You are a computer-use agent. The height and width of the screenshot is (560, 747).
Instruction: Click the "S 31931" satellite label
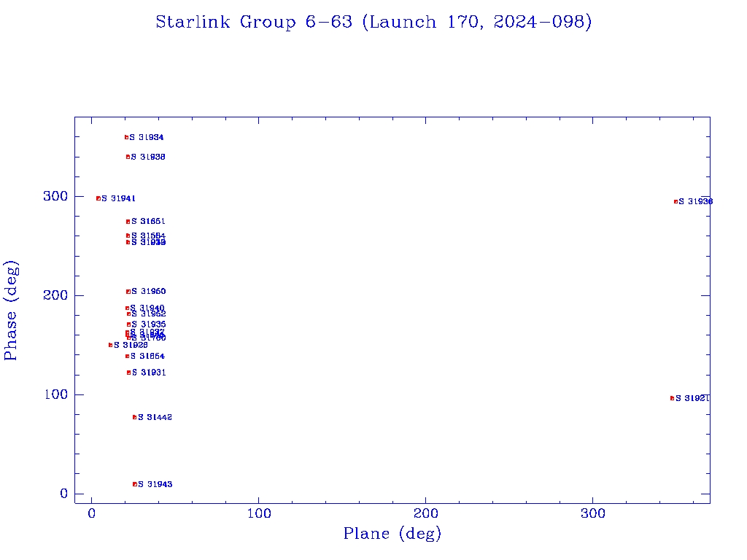coord(149,373)
